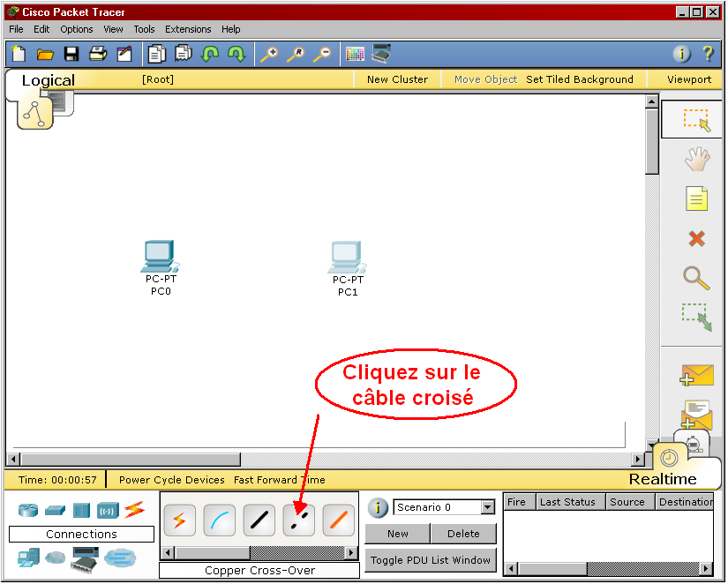The image size is (728, 584).
Task: Click Toggle PDU List Window
Action: 431,560
